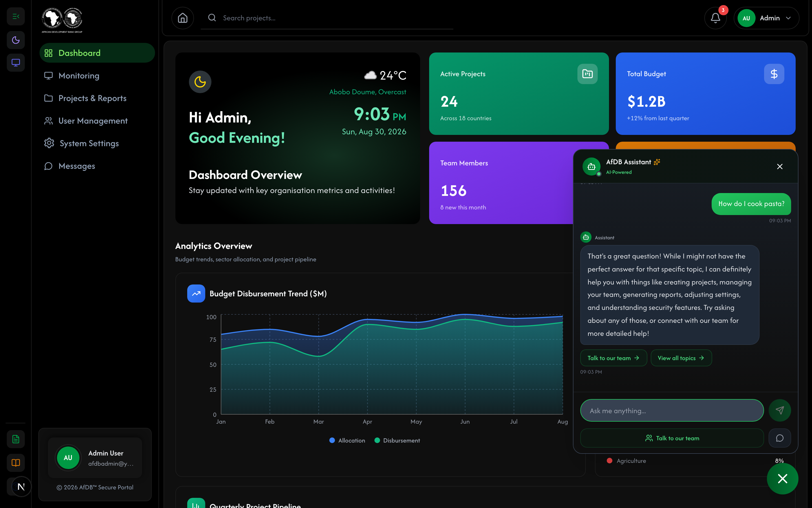Send the message with the paper plane icon
The width and height of the screenshot is (812, 508).
pyautogui.click(x=780, y=410)
